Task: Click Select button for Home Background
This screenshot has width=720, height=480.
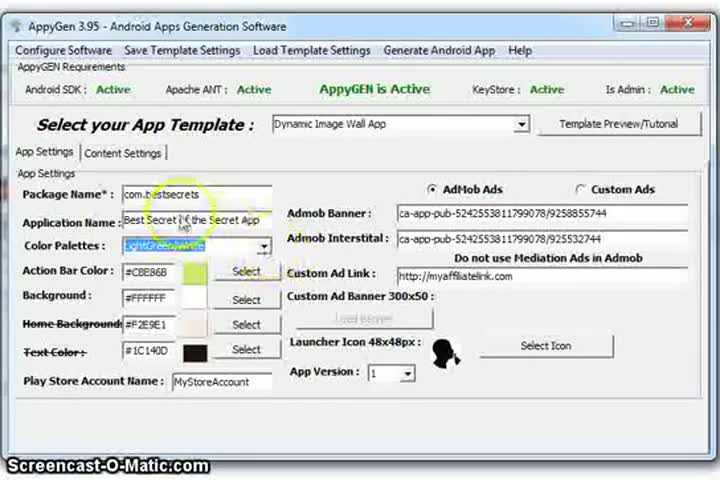Action: coord(247,324)
